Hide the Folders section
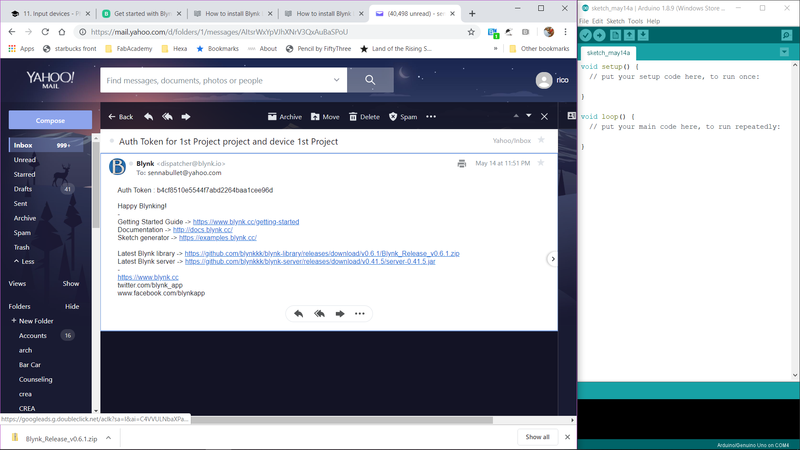This screenshot has width=800, height=450. point(72,307)
